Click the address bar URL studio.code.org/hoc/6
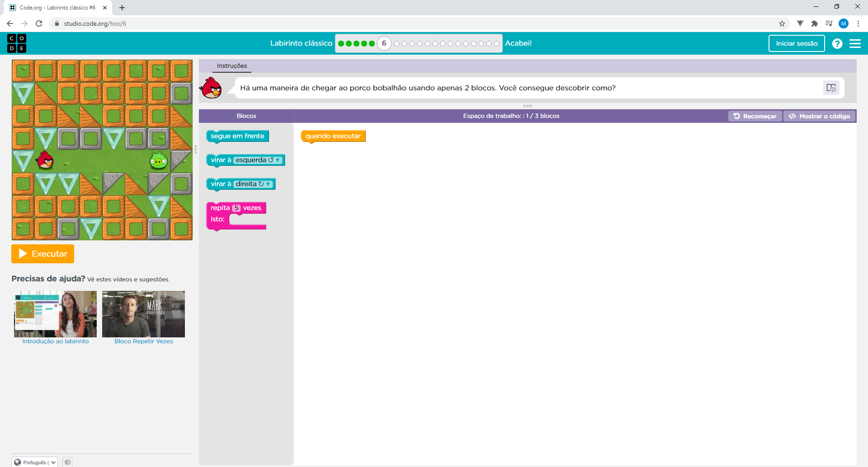This screenshot has height=467, width=868. click(95, 23)
